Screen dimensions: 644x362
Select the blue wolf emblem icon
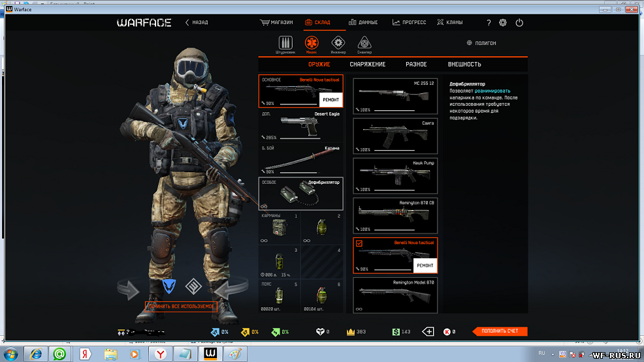[169, 286]
